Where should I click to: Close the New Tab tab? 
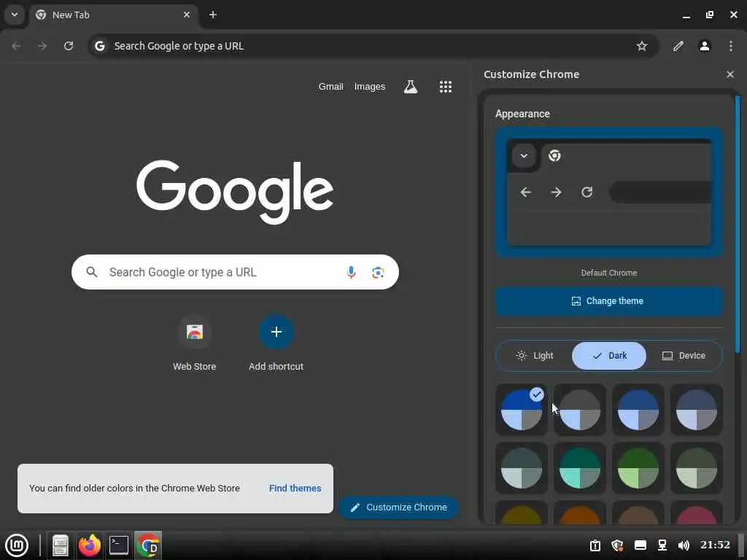[187, 15]
